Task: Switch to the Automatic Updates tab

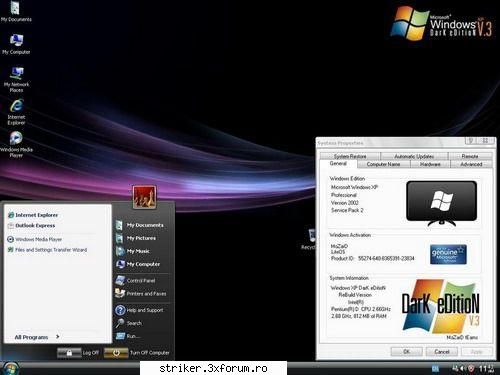Action: click(414, 156)
